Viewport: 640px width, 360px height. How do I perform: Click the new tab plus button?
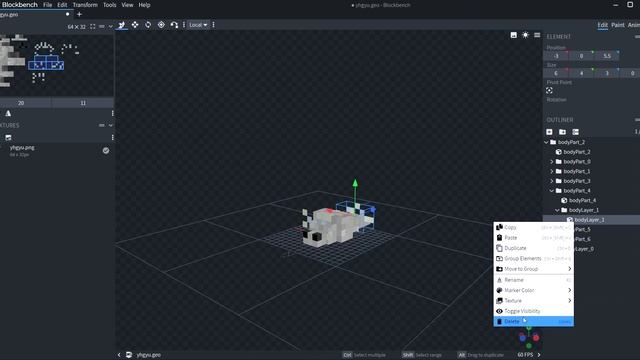(79, 14)
